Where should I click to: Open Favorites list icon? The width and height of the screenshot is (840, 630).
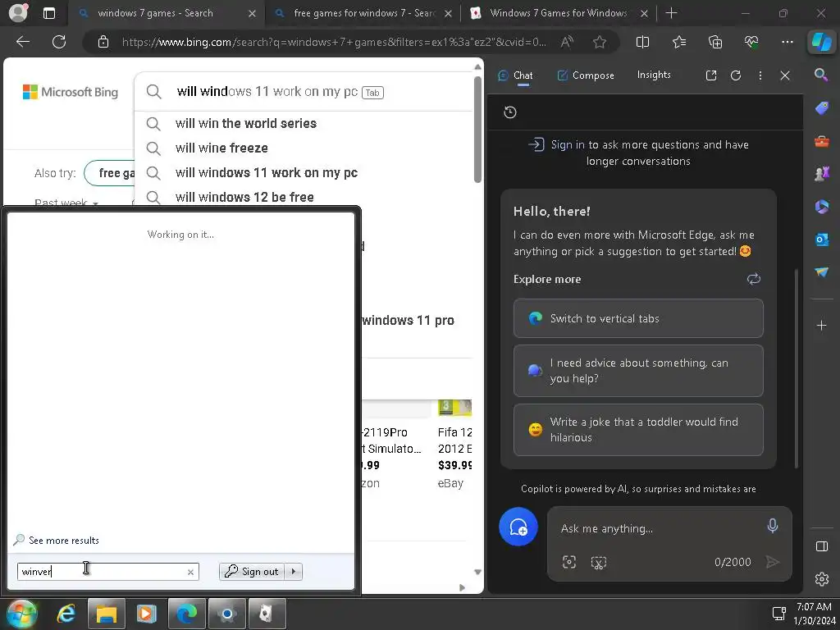pyautogui.click(x=678, y=42)
